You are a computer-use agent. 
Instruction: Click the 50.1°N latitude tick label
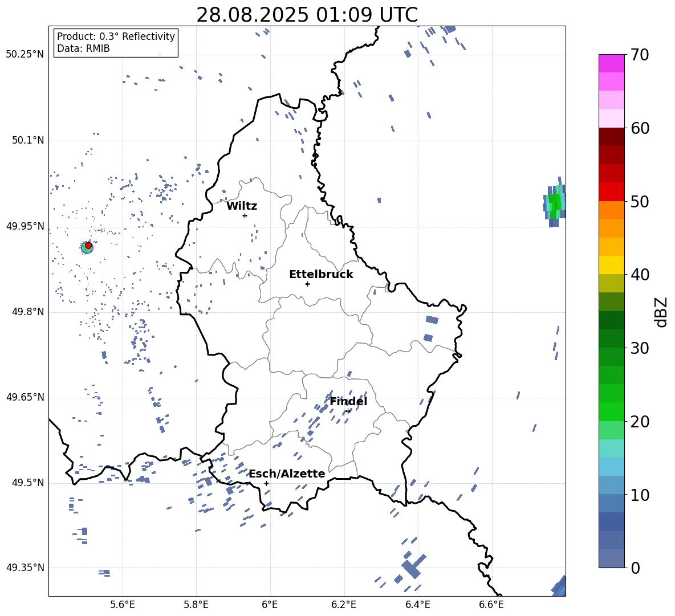[27, 140]
